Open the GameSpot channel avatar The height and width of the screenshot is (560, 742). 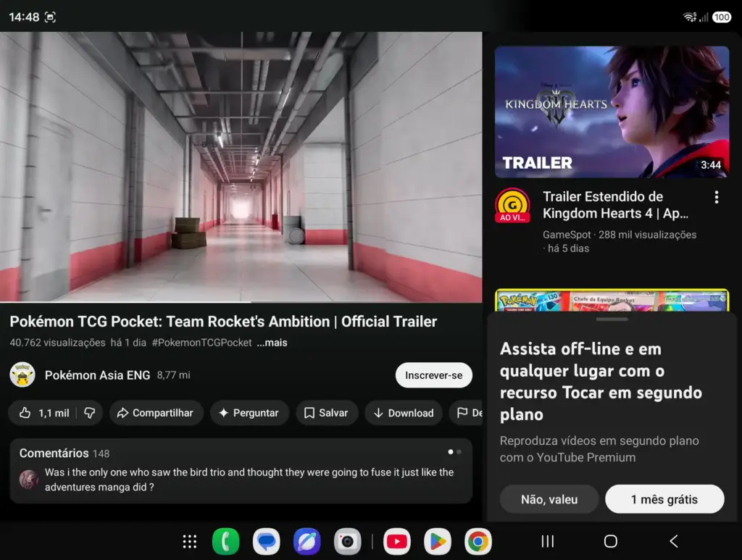tap(512, 206)
